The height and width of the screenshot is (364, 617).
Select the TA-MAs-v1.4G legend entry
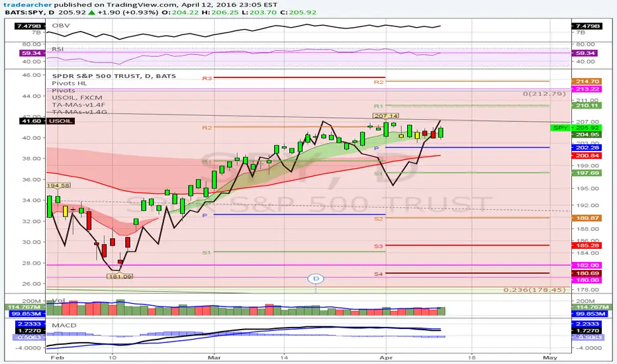79,112
